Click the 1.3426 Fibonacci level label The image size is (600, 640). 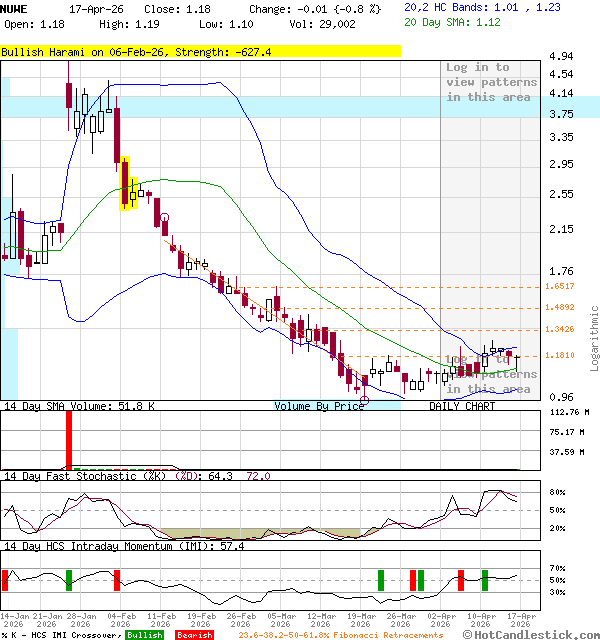coord(560,330)
